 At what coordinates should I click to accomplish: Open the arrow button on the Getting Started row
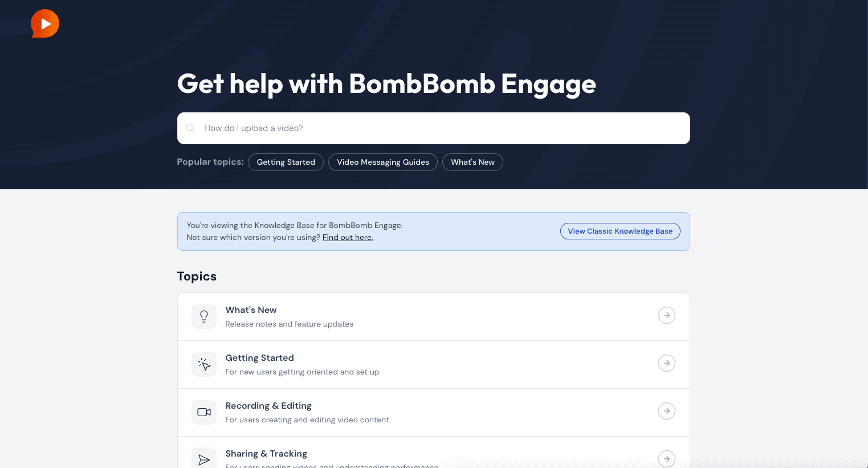point(667,363)
